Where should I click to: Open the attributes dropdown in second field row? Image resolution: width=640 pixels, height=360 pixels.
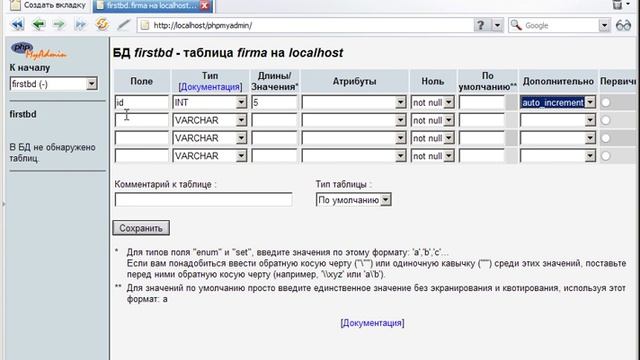[353, 120]
